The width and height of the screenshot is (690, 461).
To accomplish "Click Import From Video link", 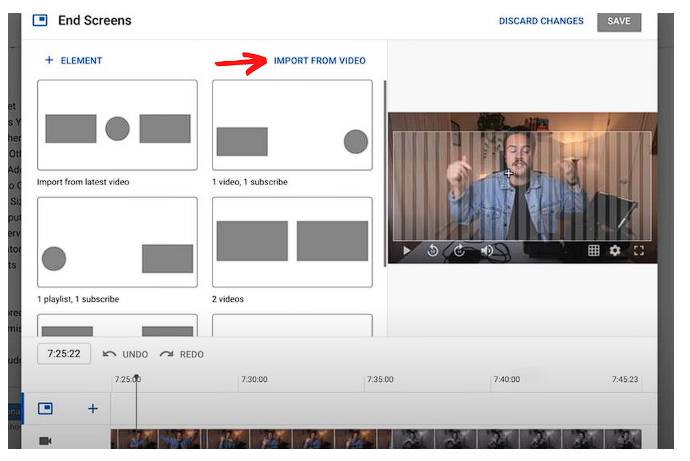I will 320,61.
